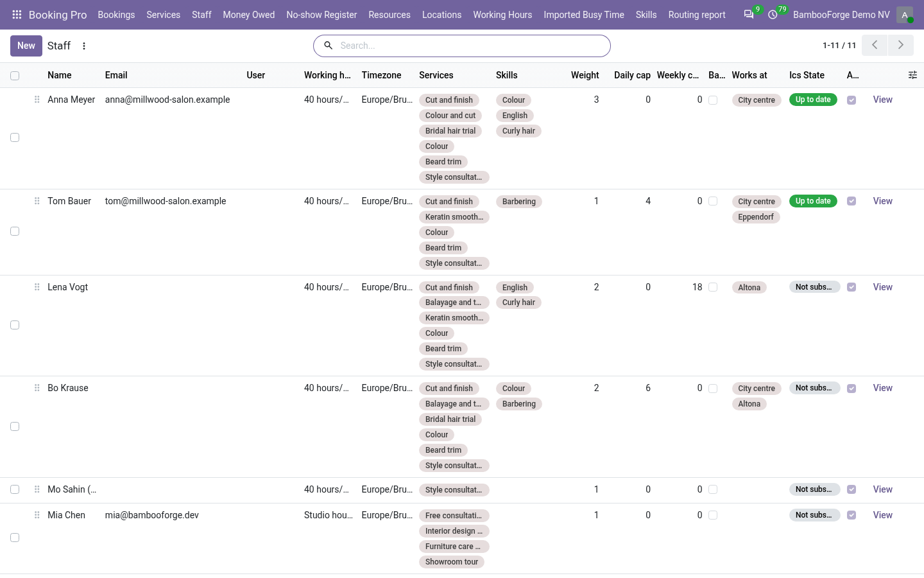Click Mia Chen's Studio hours cell

(x=329, y=515)
